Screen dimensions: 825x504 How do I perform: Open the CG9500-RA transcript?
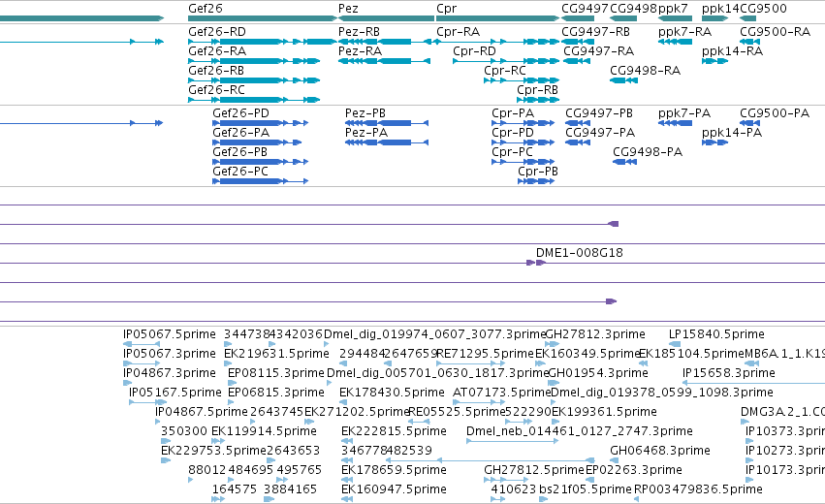(775, 32)
